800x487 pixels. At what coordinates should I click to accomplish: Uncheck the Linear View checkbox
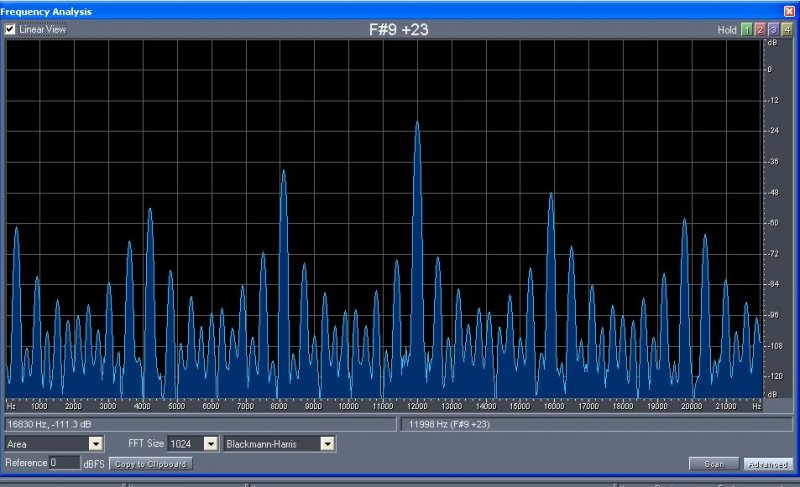tap(10, 30)
